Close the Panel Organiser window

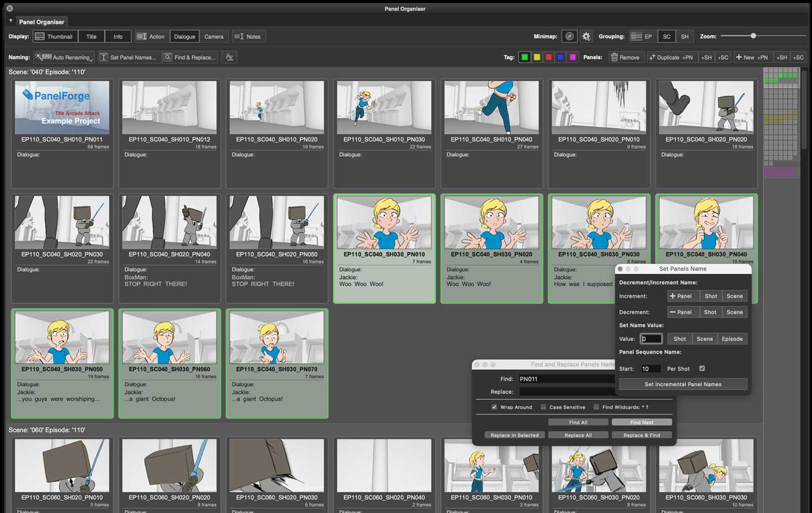click(x=10, y=9)
